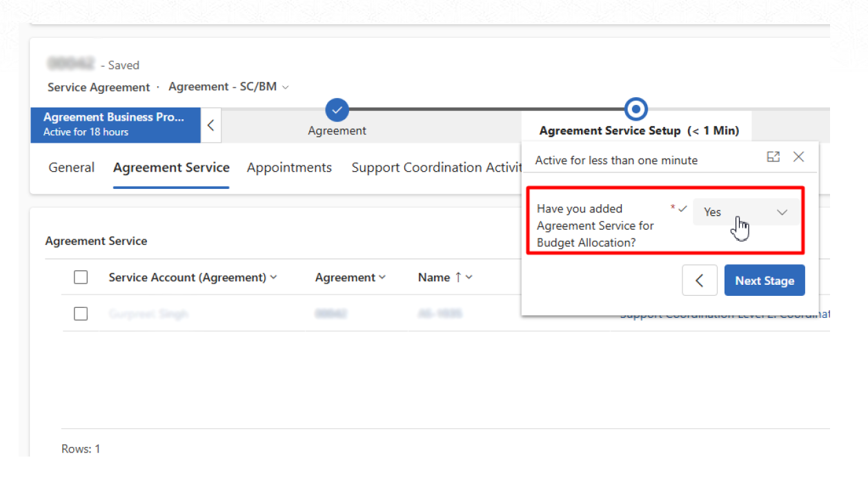This screenshot has width=868, height=480.
Task: Close the stage flyout with X
Action: click(798, 157)
